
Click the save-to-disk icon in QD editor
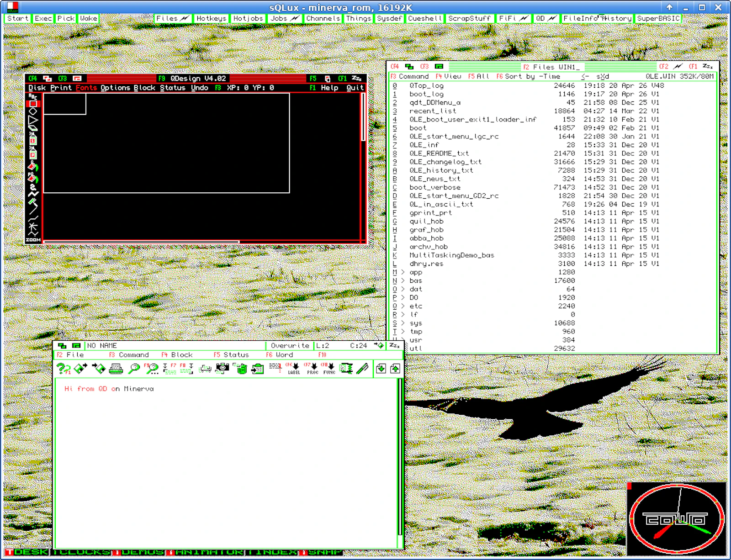pos(98,369)
